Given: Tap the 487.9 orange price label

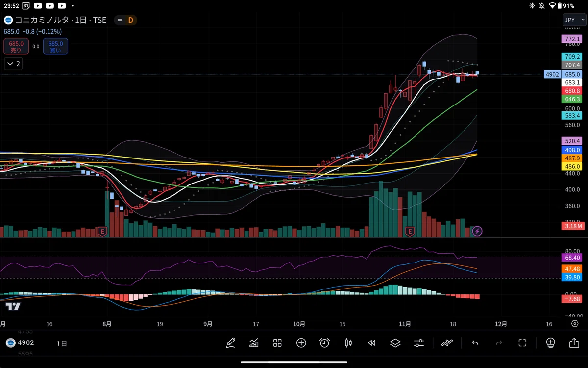Looking at the screenshot, I should pyautogui.click(x=572, y=158).
